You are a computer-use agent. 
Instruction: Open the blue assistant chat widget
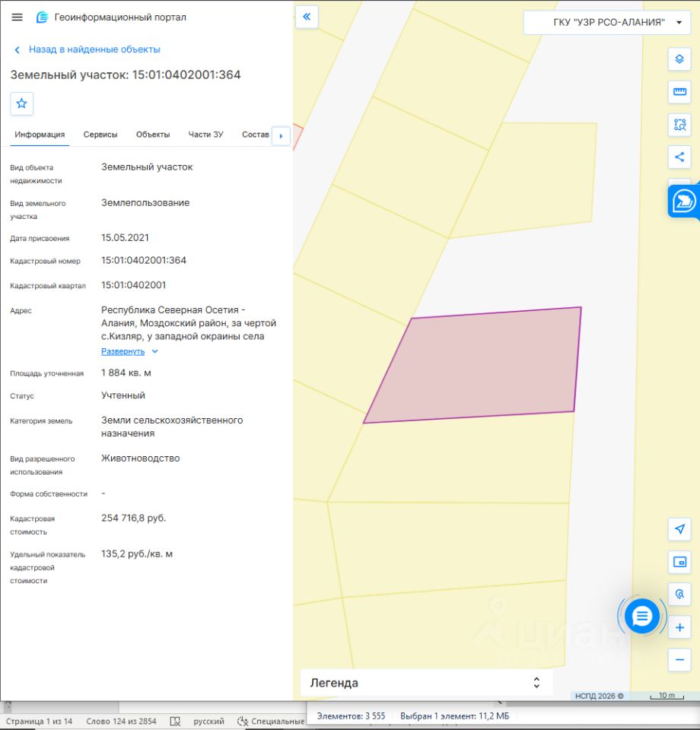click(683, 202)
